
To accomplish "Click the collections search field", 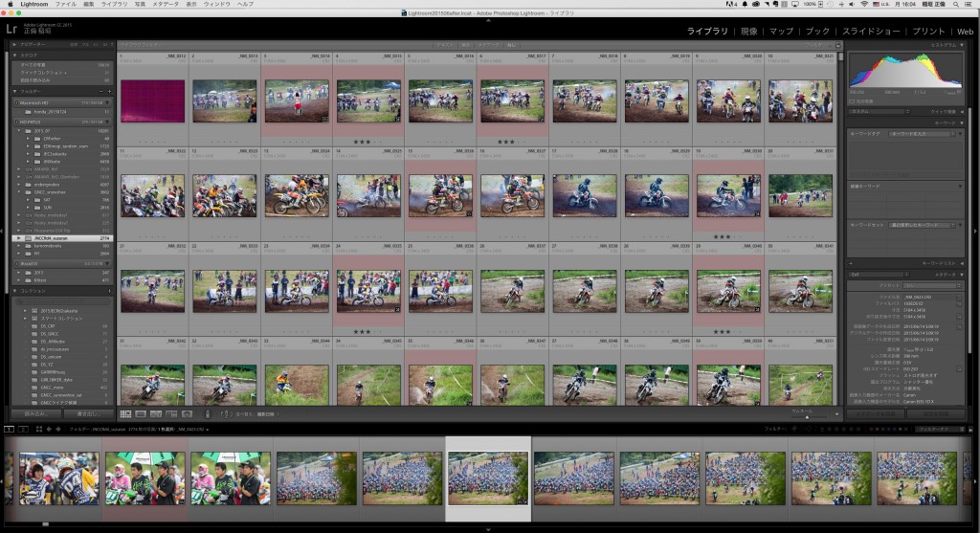I will click(62, 301).
